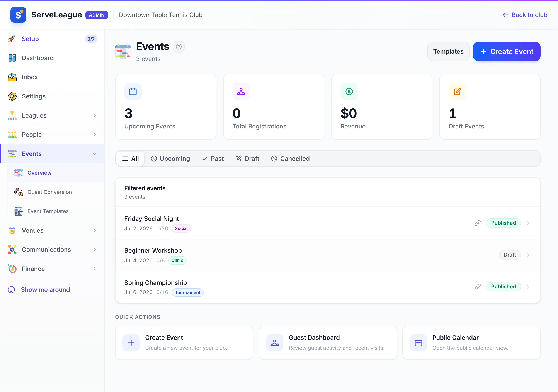Click the Finance chart icon
The image size is (558, 392).
click(x=12, y=269)
